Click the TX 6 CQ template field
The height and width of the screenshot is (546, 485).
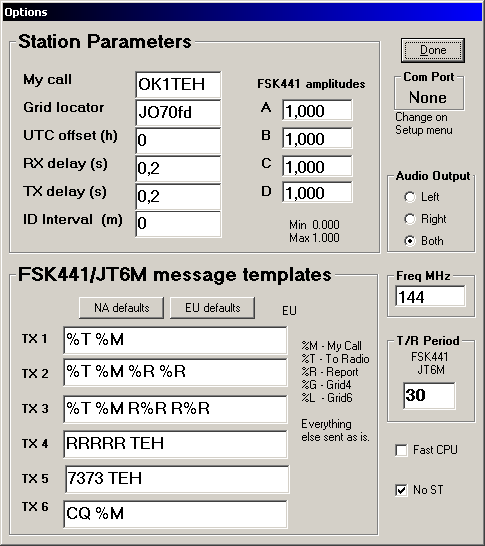pos(175,514)
